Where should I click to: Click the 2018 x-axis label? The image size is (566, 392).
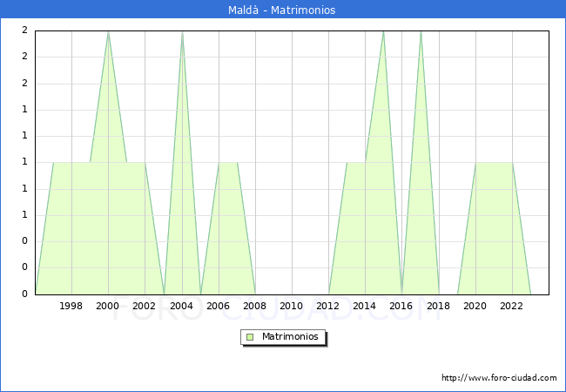438,306
